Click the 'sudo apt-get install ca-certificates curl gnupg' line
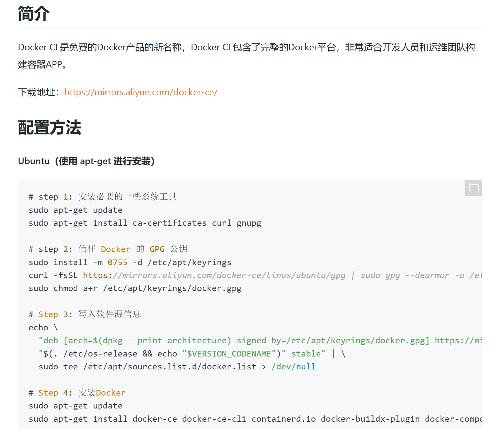504x429 pixels. click(145, 223)
